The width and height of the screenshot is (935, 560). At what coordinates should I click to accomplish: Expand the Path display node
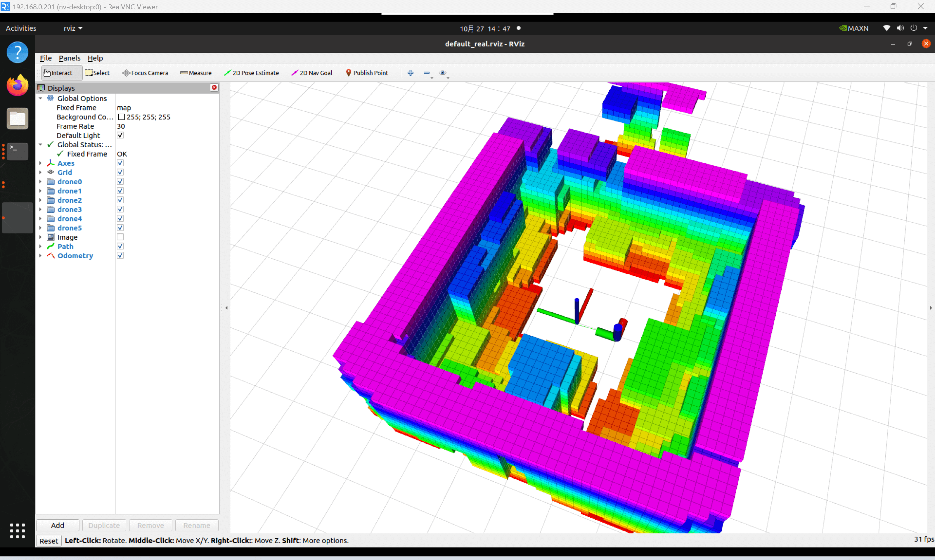coord(40,247)
